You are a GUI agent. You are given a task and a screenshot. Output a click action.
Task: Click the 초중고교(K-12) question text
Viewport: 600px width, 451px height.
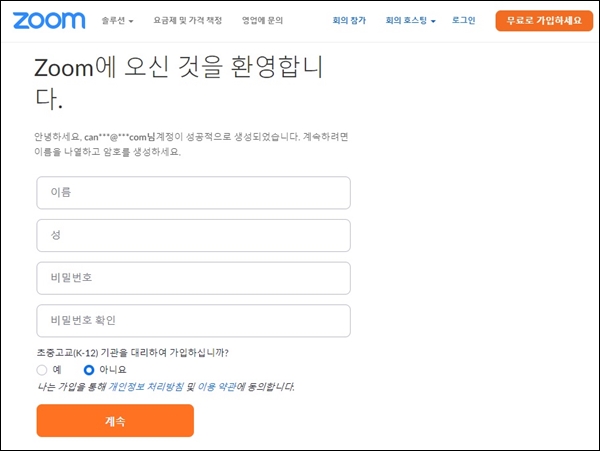point(132,352)
